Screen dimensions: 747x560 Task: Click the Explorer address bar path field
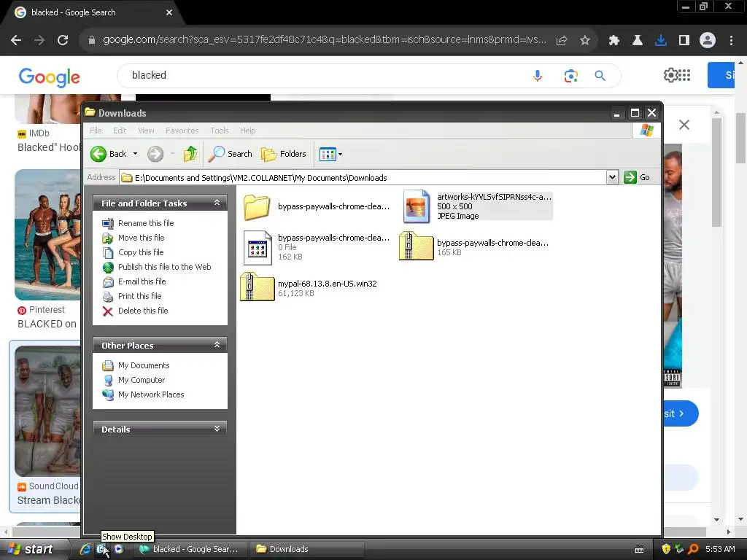click(x=363, y=178)
